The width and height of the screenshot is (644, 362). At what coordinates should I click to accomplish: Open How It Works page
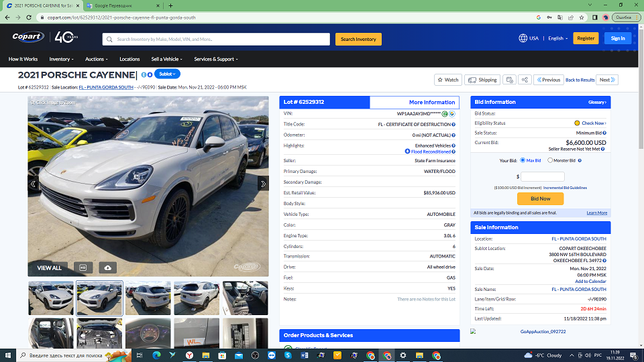tap(23, 59)
